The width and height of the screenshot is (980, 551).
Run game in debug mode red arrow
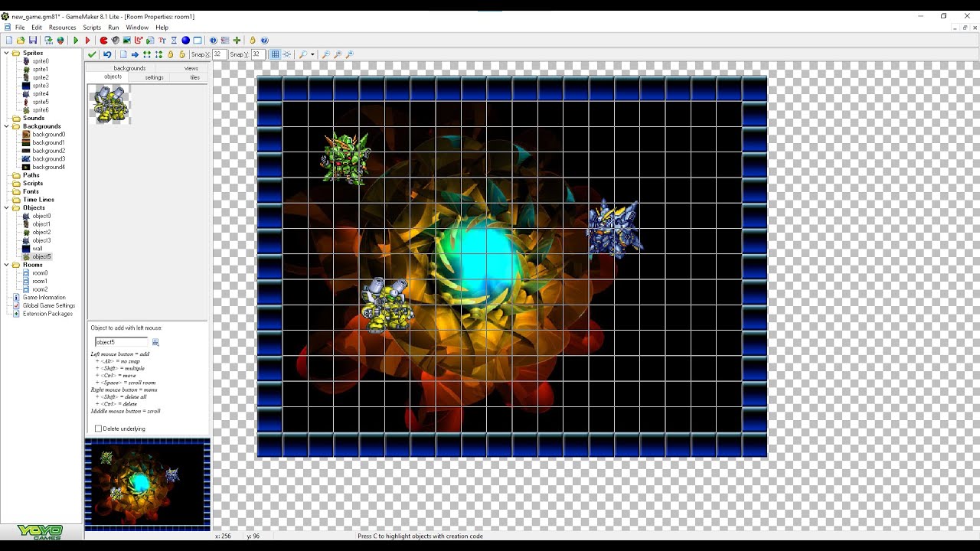click(x=87, y=41)
